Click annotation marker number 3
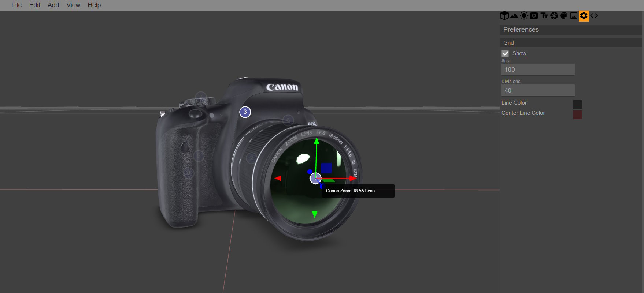Screen dimensions: 644x293 pos(245,112)
